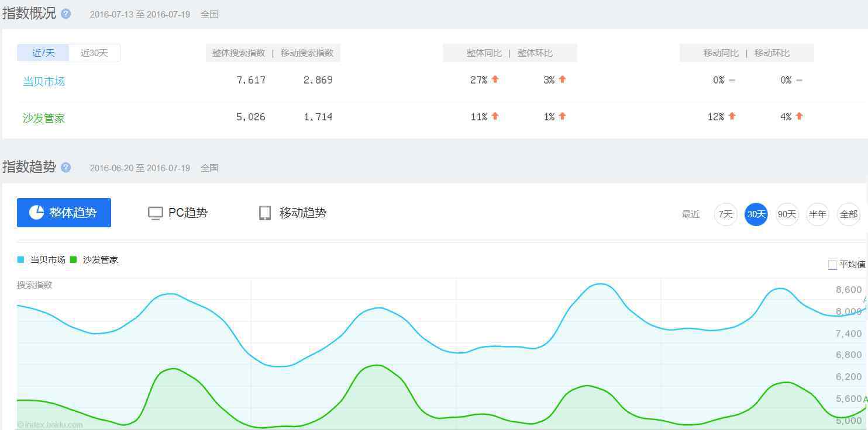Click the 沙发管家 legend label
868x430 pixels.
point(101,260)
